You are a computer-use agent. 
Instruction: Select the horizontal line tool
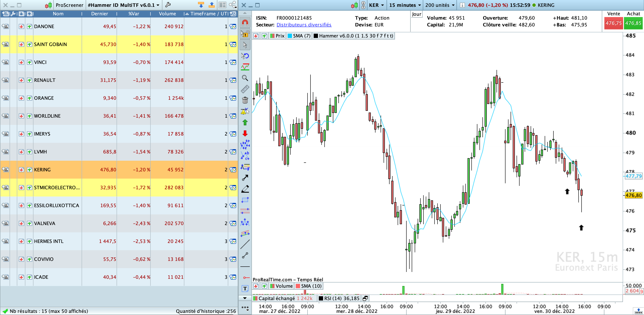245,266
